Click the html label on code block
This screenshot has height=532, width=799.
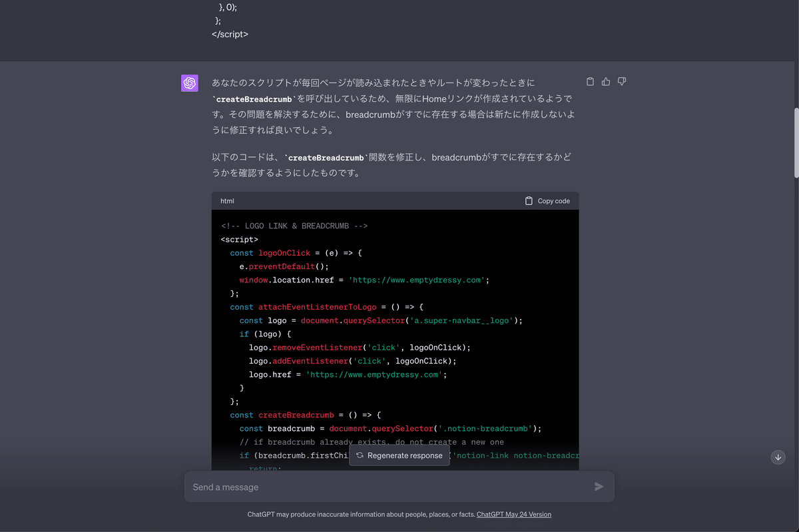227,201
